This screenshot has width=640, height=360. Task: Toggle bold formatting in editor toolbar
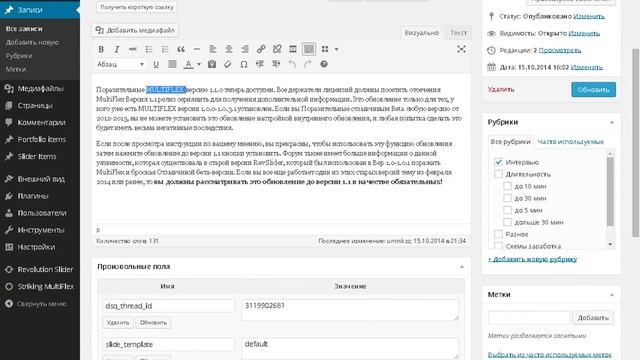(x=101, y=49)
